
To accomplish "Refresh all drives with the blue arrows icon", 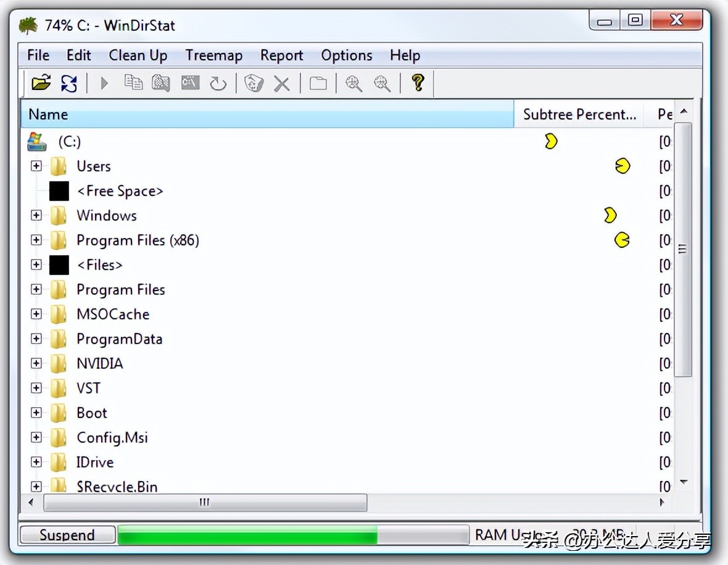I will click(69, 83).
